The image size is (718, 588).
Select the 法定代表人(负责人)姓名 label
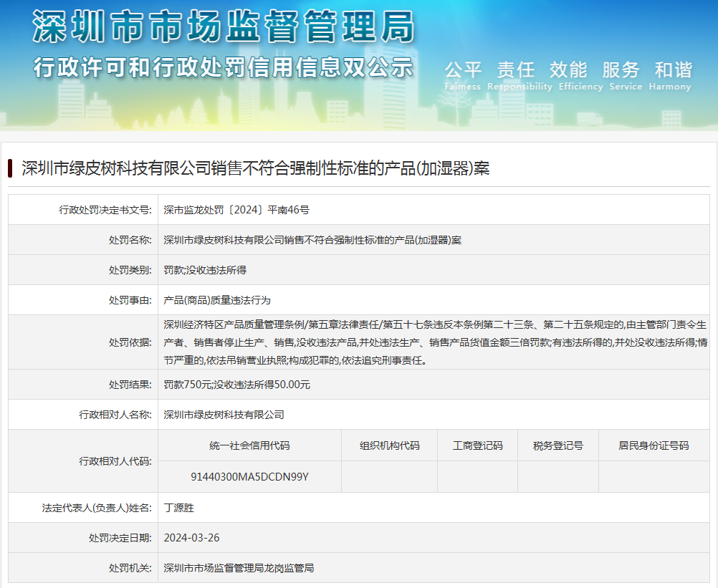tap(97, 508)
